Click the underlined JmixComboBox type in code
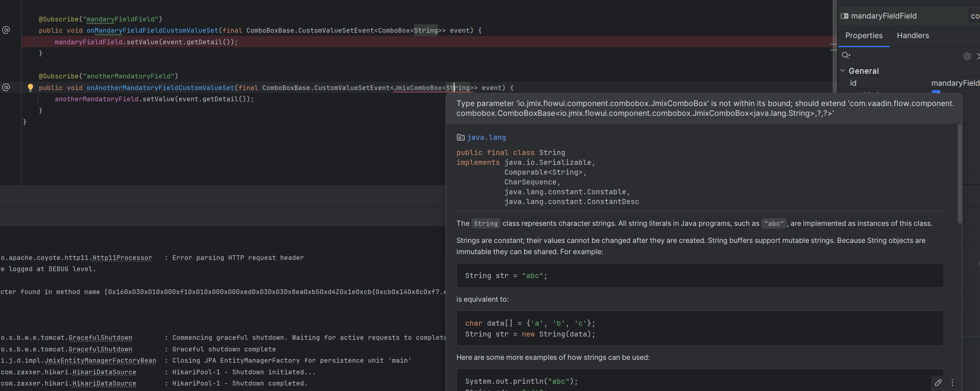 418,88
